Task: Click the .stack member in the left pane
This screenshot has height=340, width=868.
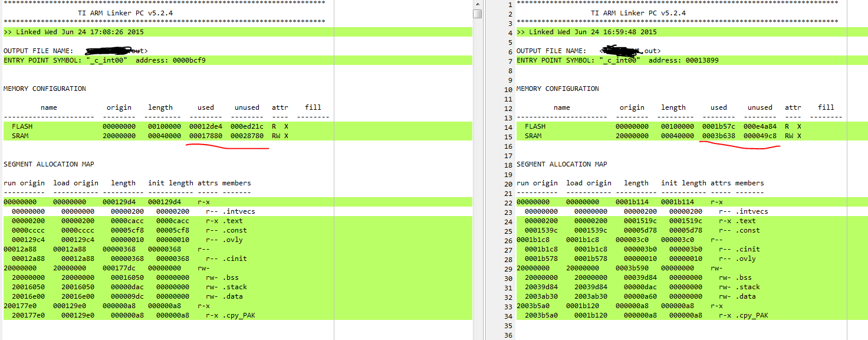Action: point(235,287)
